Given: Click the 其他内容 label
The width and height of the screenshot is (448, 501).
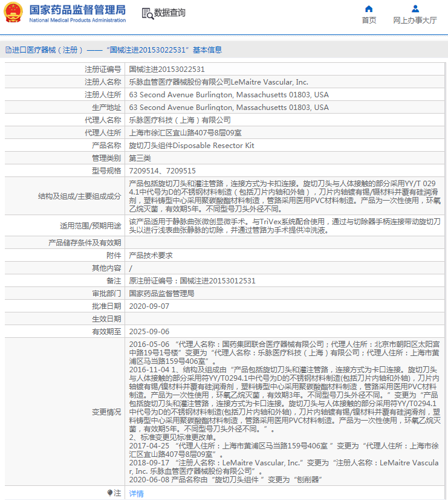Looking at the screenshot, I should pos(106,268).
